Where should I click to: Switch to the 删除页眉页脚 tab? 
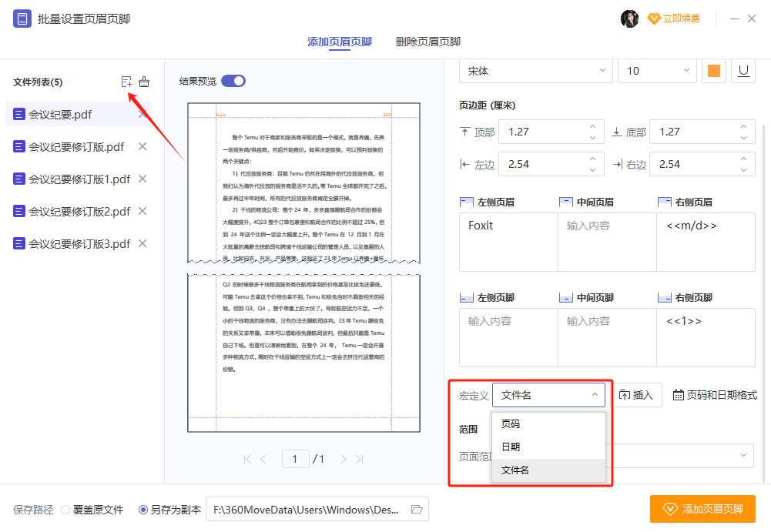pyautogui.click(x=427, y=42)
